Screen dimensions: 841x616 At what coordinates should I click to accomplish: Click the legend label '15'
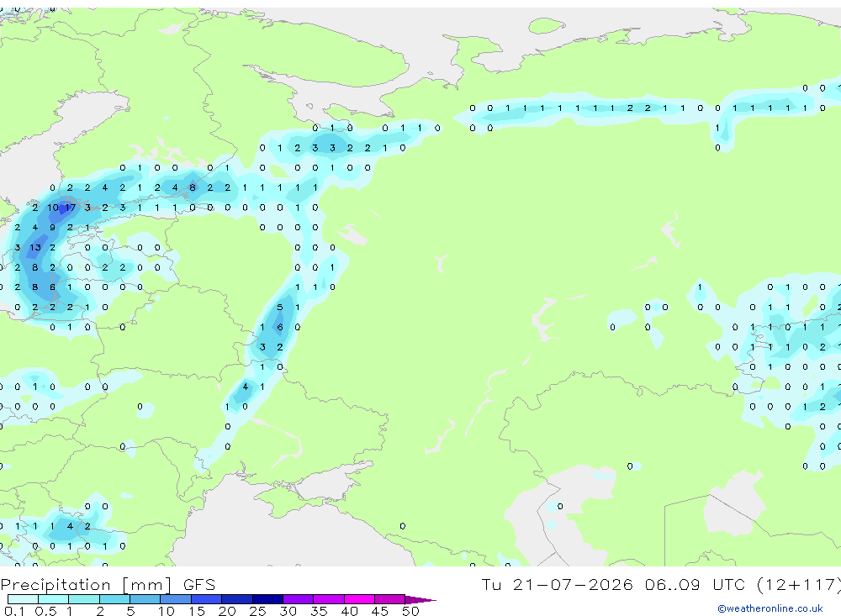tap(196, 611)
